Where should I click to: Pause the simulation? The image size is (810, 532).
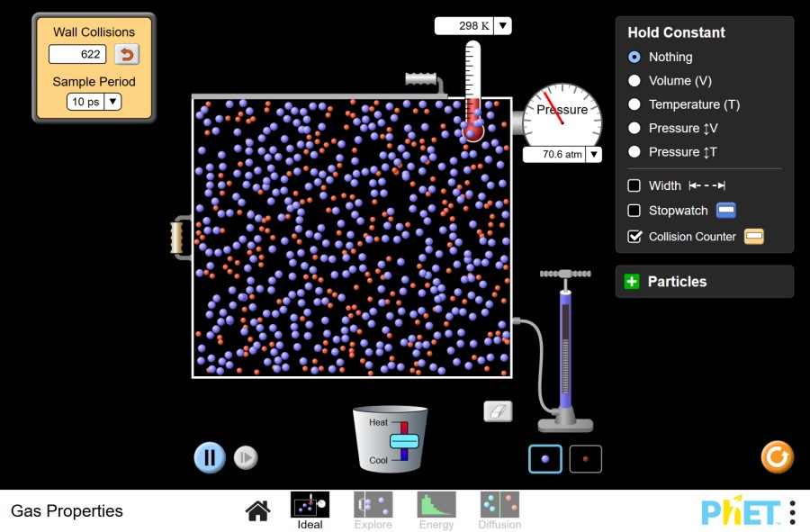click(210, 457)
